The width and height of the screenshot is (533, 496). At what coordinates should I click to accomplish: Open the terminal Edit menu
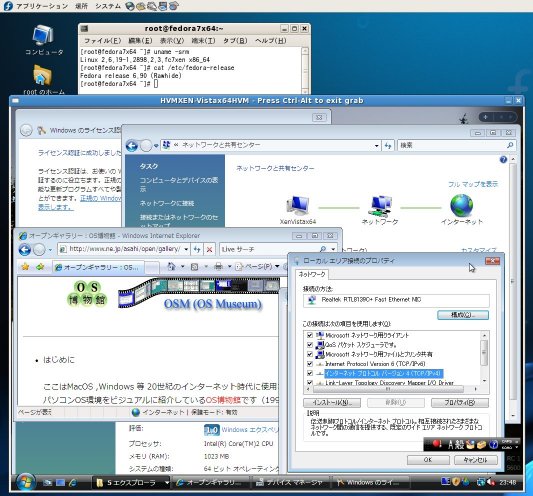point(140,41)
